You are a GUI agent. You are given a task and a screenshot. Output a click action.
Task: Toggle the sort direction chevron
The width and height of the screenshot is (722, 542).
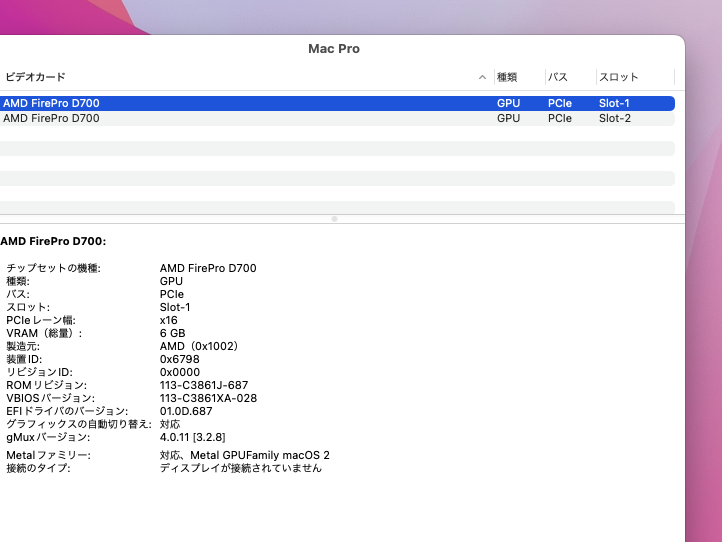click(x=482, y=77)
